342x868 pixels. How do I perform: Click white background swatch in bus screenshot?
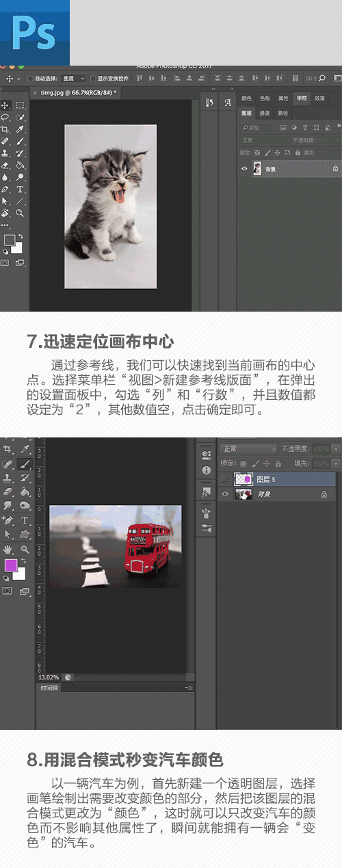point(22,577)
